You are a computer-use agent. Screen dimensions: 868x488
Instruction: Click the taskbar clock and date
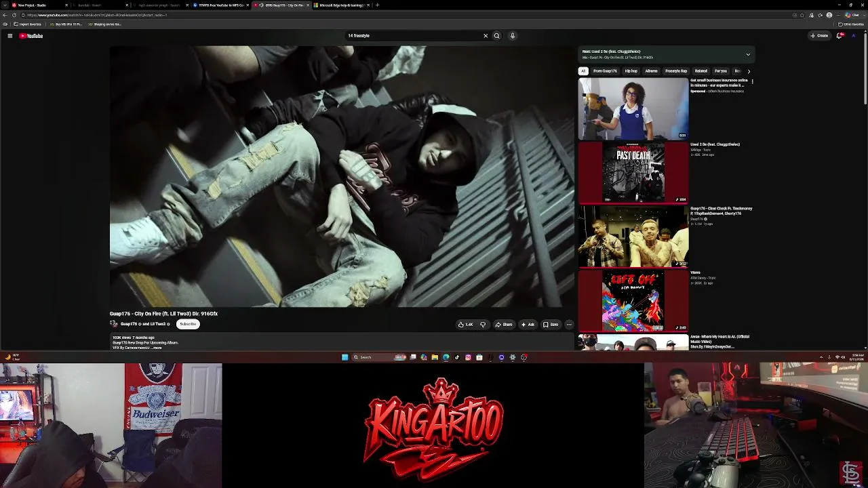click(858, 357)
